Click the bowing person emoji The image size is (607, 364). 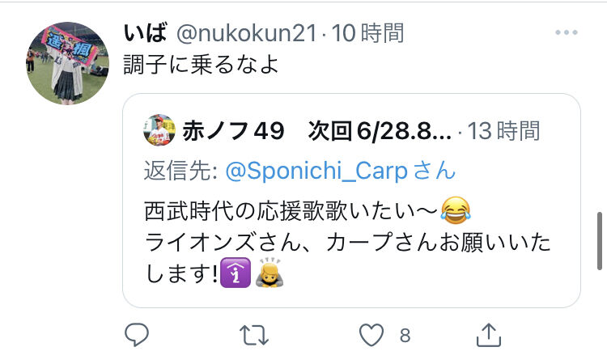click(x=270, y=273)
